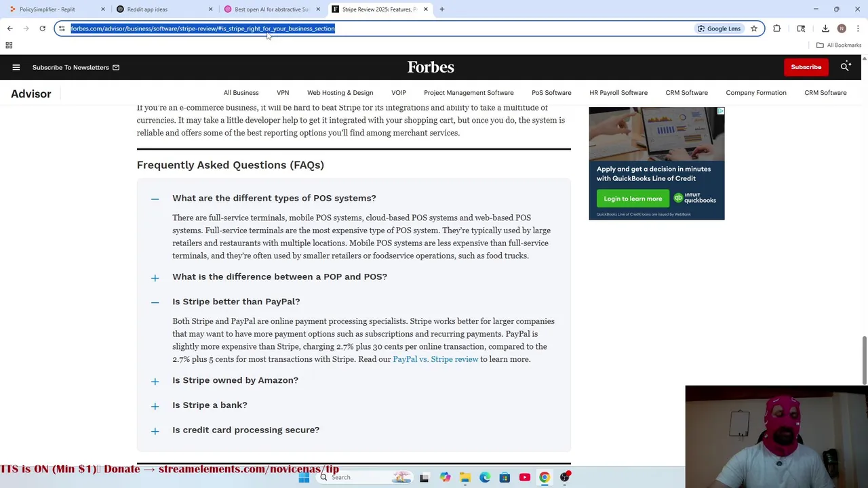The height and width of the screenshot is (488, 868).
Task: Open the apps grid in bookmarks bar
Action: click(x=9, y=45)
